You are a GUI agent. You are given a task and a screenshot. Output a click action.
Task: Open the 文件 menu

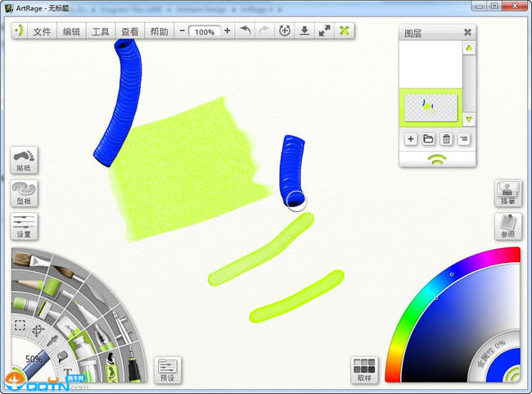[42, 32]
